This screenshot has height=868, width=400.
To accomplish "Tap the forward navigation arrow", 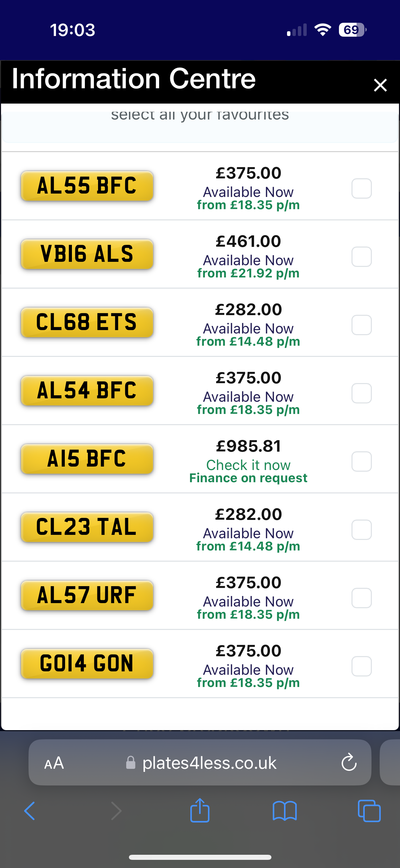I will [116, 811].
